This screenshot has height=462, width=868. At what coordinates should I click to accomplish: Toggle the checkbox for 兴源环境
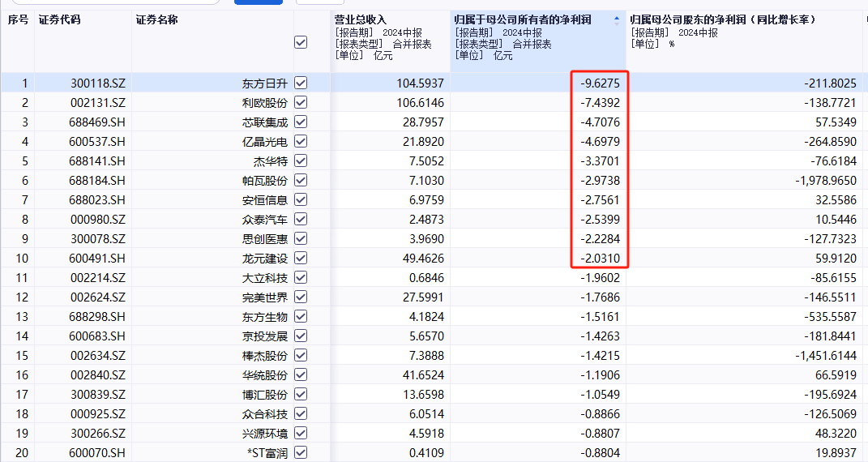[301, 433]
